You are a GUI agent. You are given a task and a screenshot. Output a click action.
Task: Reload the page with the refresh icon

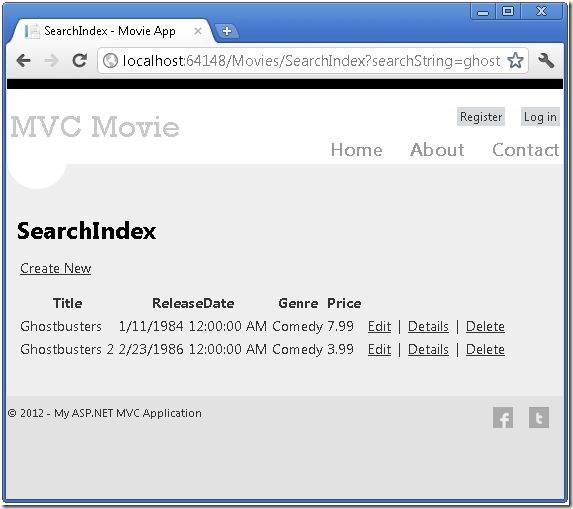79,60
